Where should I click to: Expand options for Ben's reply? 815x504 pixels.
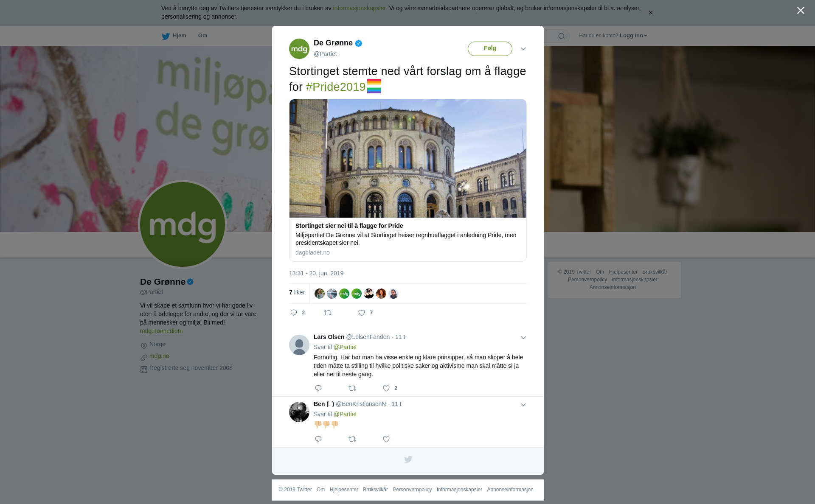point(523,405)
